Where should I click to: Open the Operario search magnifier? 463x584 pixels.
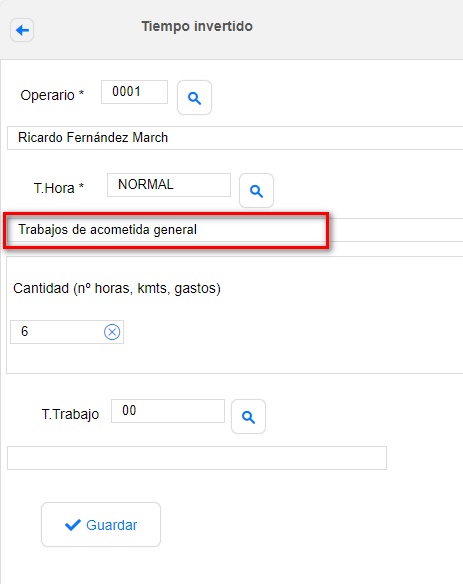pos(194,98)
